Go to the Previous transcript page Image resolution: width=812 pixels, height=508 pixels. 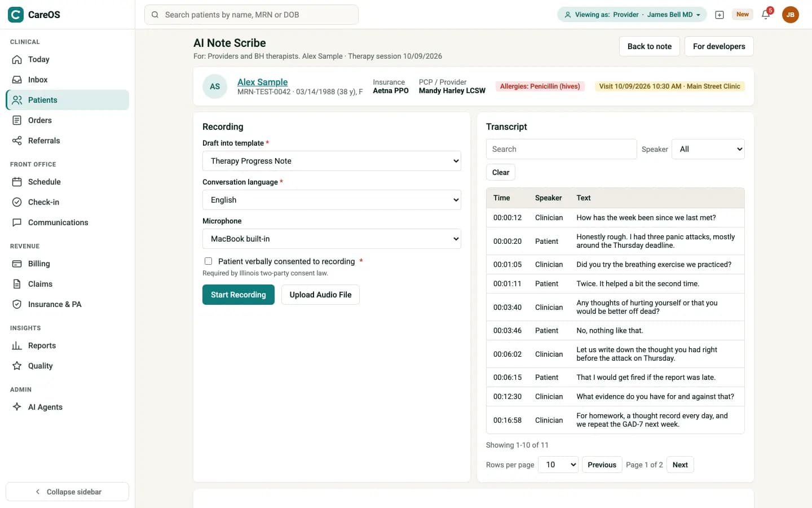[x=602, y=465]
